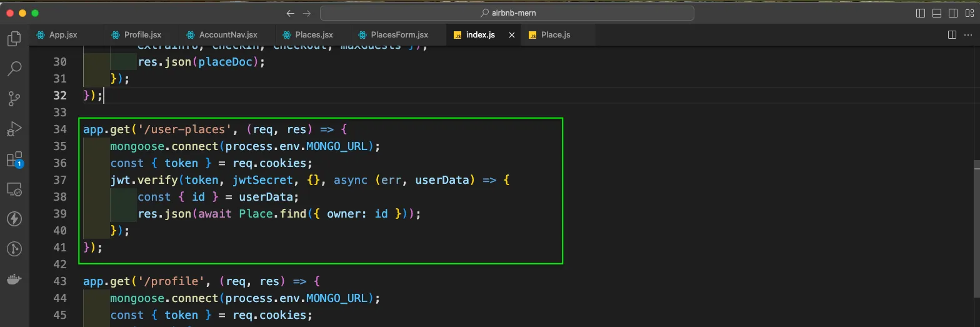Open the editor more actions menu
980x327 pixels.
coord(969,35)
